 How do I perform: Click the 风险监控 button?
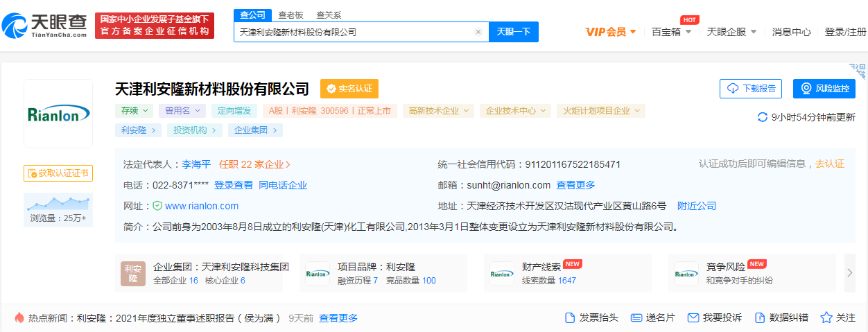(x=824, y=89)
